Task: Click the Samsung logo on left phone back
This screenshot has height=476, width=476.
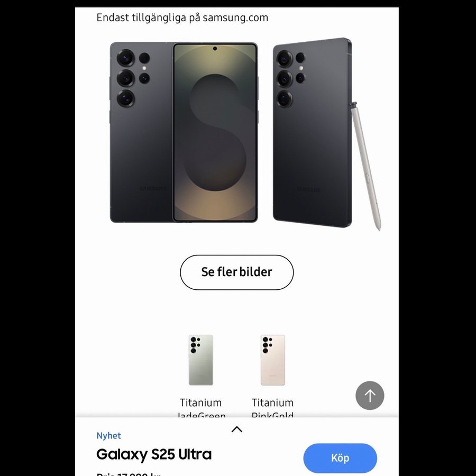Action: click(x=153, y=188)
